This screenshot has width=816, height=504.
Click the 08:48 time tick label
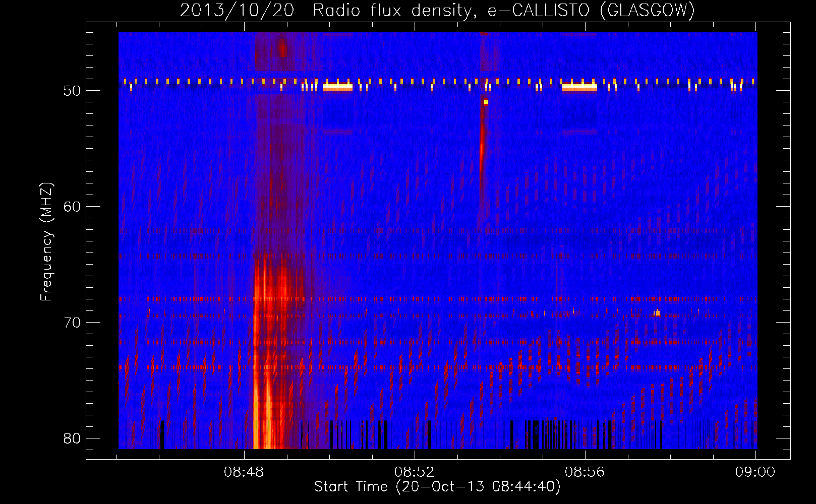point(244,472)
